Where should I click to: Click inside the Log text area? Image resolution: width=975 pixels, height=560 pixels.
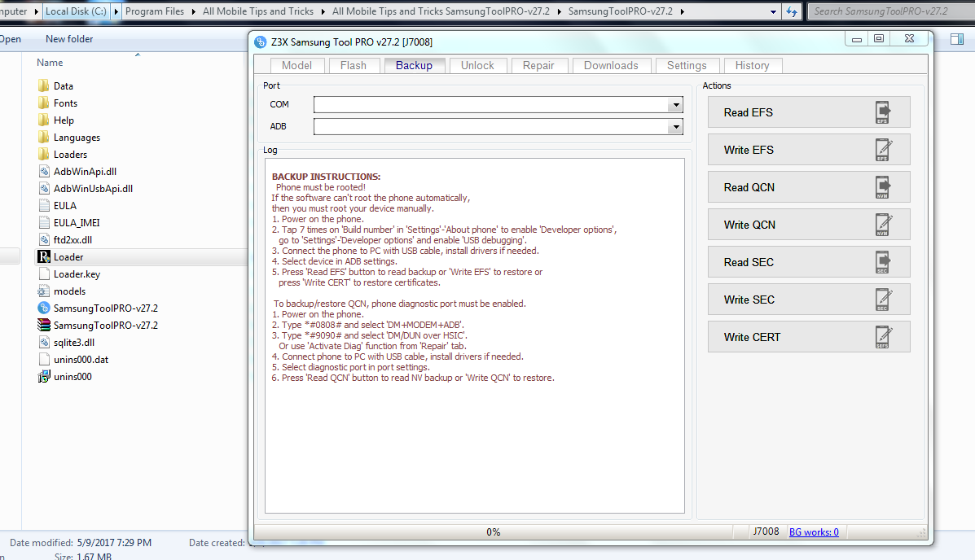(474, 335)
